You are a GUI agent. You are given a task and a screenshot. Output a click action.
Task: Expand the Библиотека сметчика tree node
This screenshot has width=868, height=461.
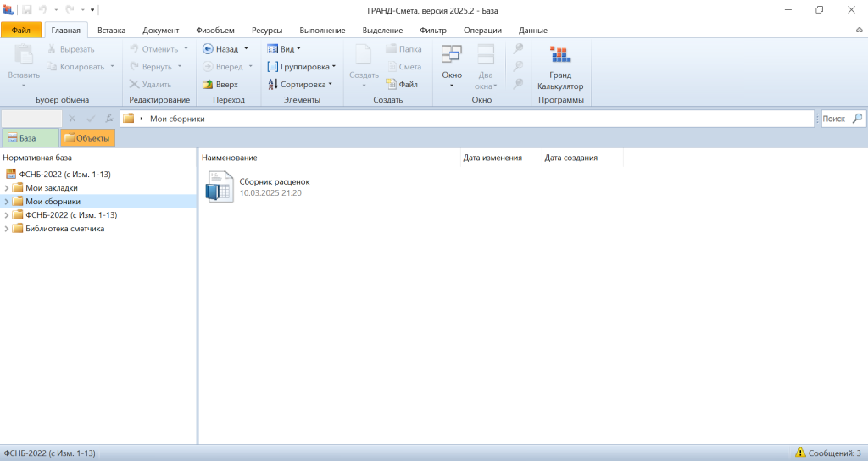8,229
